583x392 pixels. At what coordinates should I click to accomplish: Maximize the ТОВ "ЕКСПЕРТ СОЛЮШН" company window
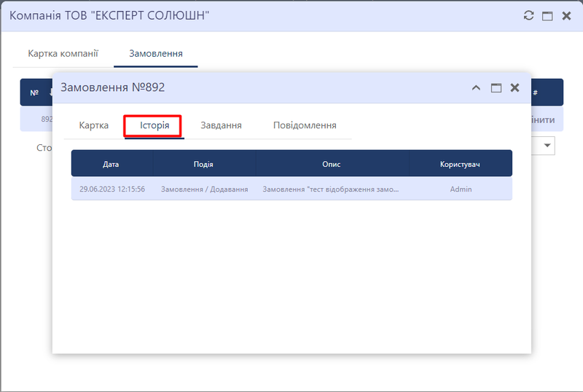[x=547, y=15]
